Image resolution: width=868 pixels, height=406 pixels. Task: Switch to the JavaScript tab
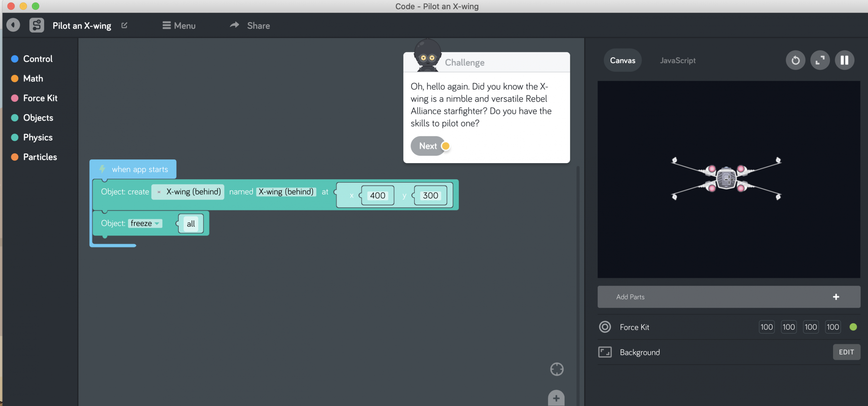click(x=677, y=60)
